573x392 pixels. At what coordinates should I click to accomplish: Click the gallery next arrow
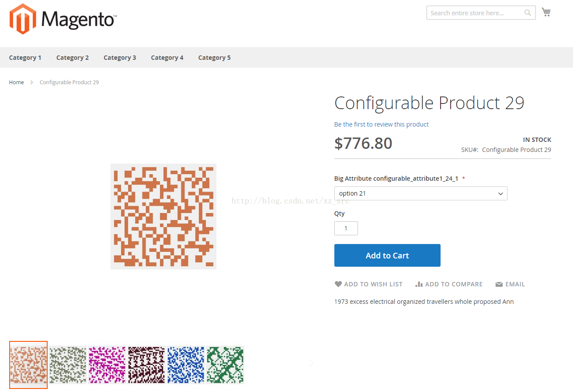click(x=311, y=363)
